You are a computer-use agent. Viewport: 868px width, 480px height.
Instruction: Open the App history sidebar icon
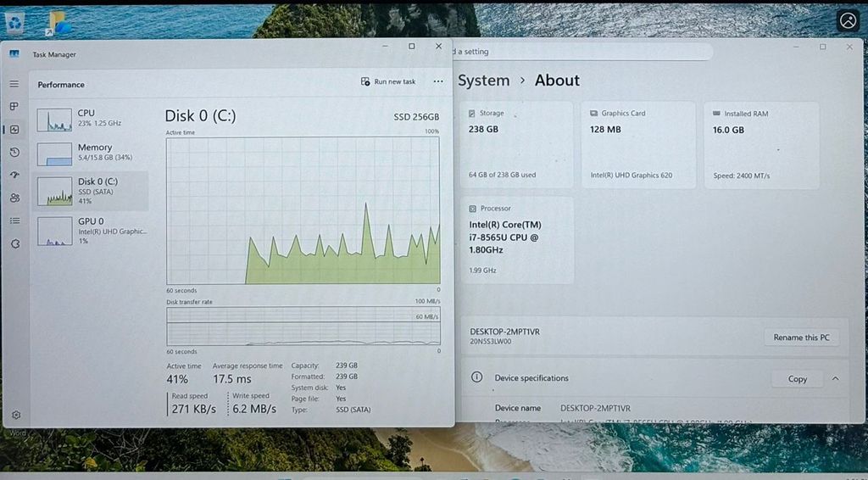(14, 153)
